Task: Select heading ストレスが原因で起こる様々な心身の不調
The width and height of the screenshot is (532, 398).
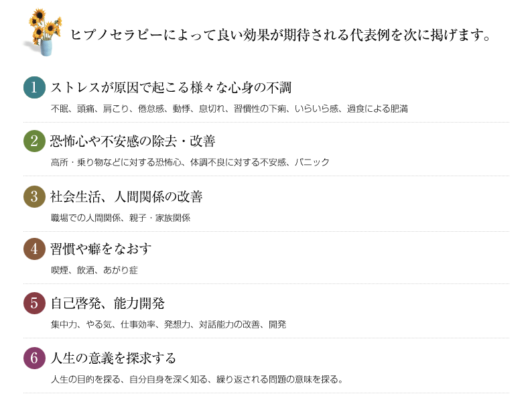Action: click(x=171, y=88)
